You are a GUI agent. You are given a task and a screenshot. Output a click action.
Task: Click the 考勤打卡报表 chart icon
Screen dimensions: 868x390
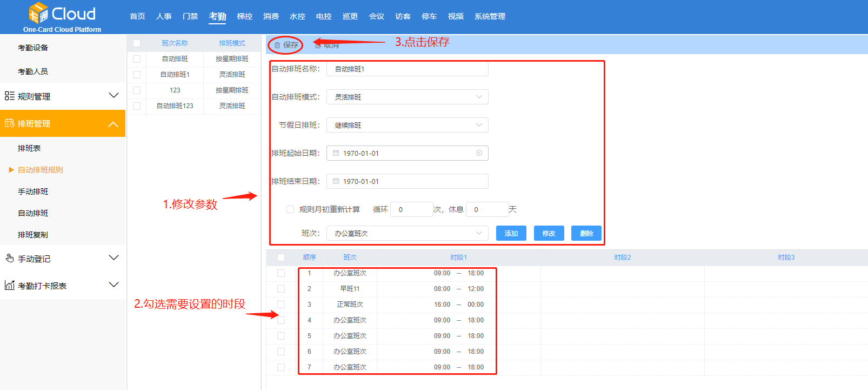click(9, 285)
